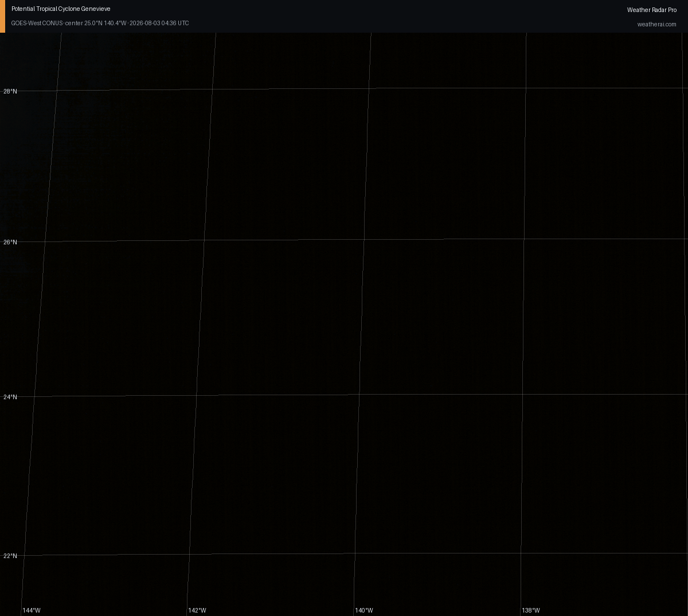Click the 28°N latitude label

[x=10, y=91]
